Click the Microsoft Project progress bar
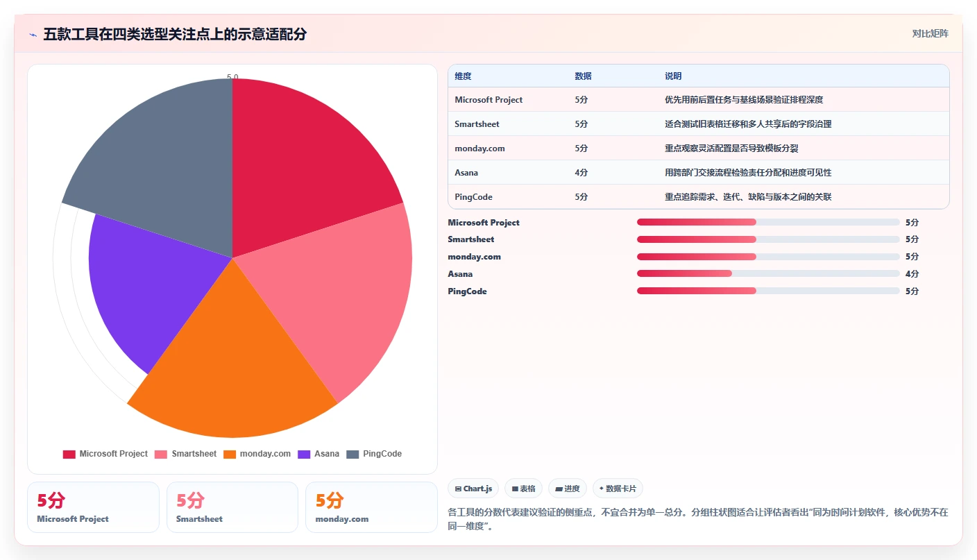This screenshot has width=977, height=560. tap(768, 222)
